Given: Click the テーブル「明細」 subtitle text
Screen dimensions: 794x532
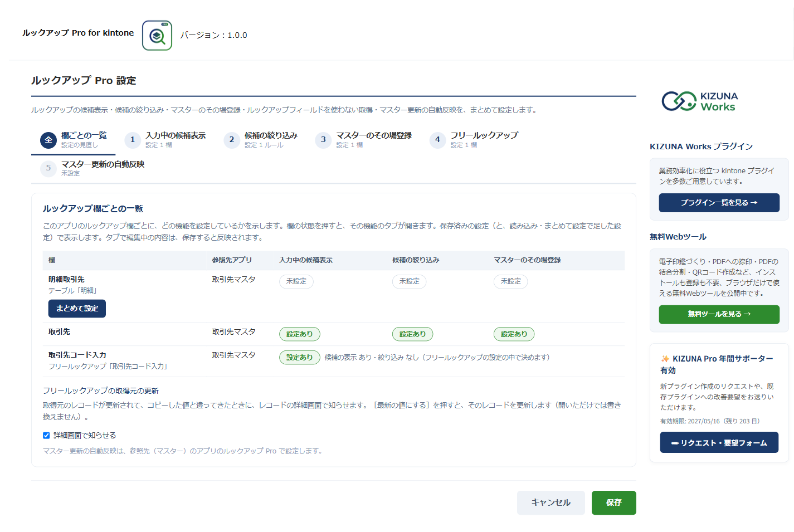Looking at the screenshot, I should (x=73, y=291).
